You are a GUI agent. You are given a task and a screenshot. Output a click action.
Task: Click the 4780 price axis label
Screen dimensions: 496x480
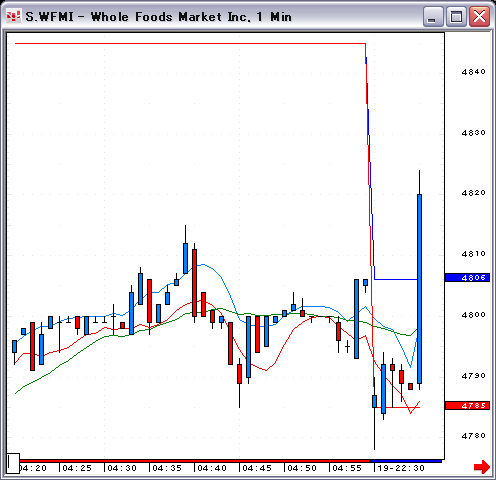474,436
